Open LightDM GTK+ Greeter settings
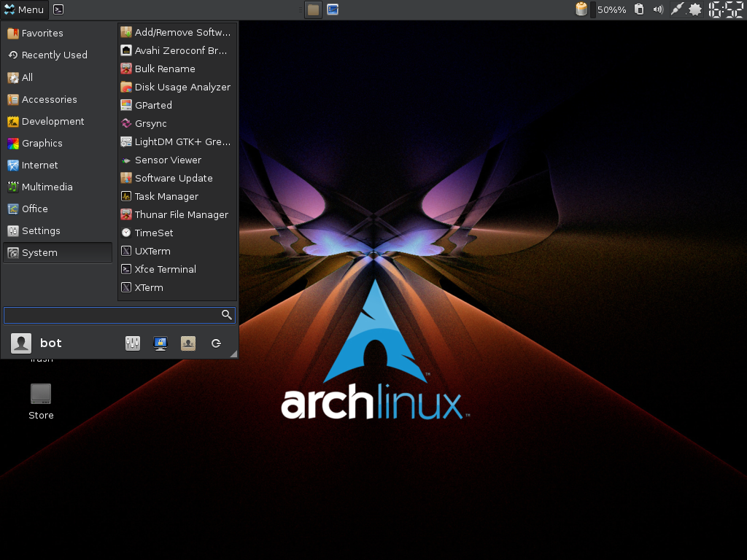The image size is (747, 560). point(177,142)
